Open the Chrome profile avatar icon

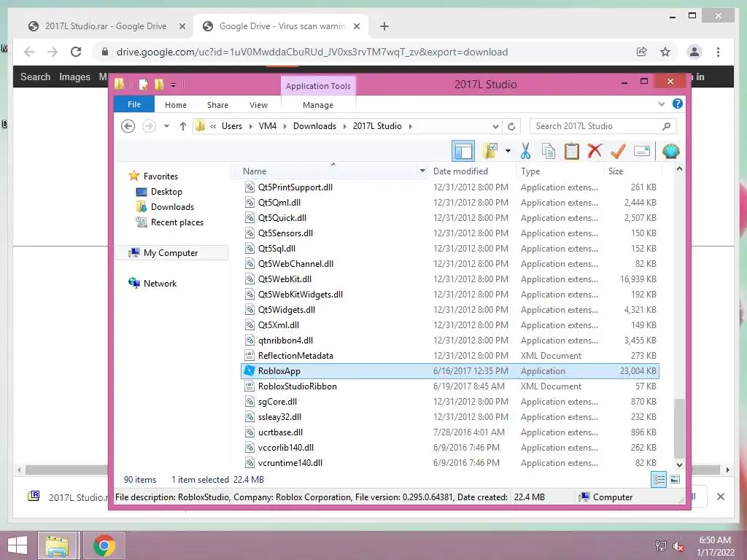click(x=694, y=52)
